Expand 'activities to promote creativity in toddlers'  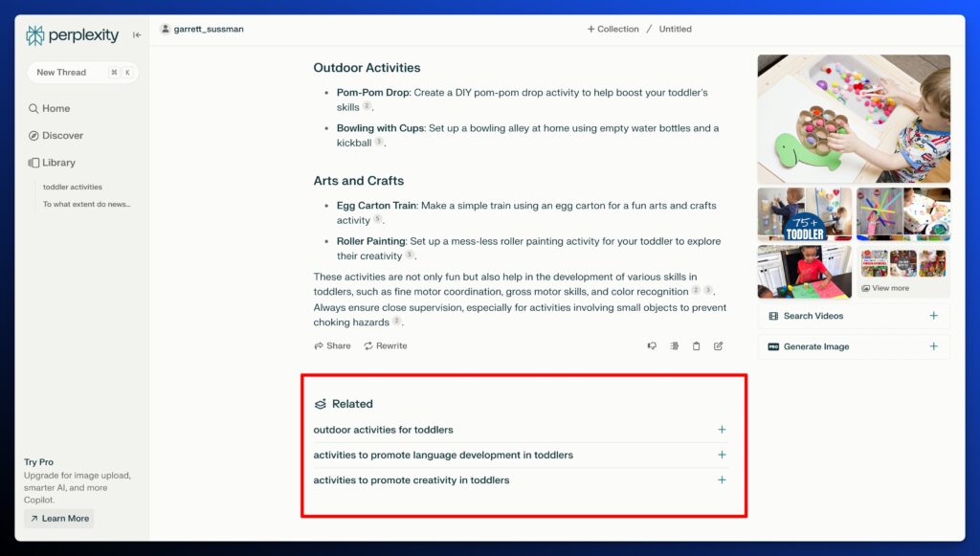click(x=722, y=480)
